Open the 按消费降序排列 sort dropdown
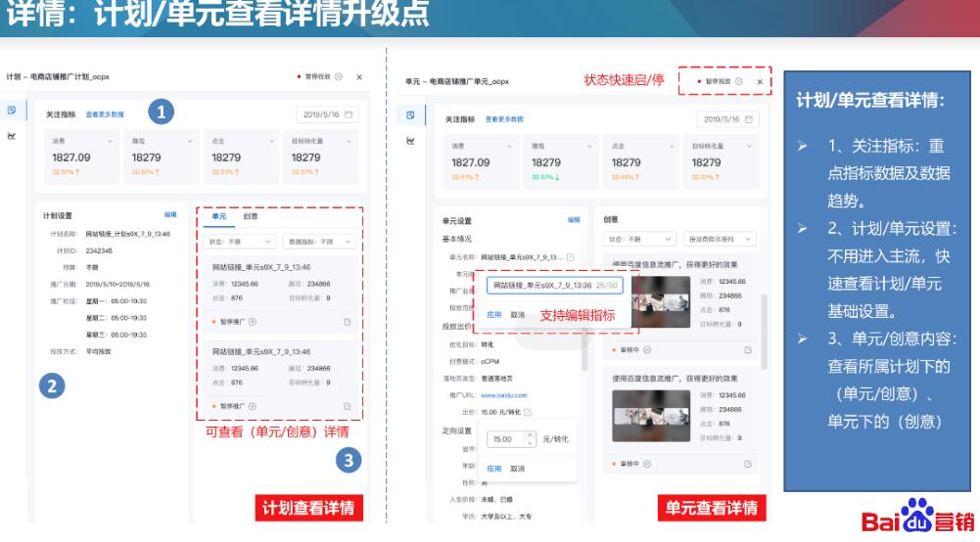This screenshot has height=542, width=980. coord(717,239)
